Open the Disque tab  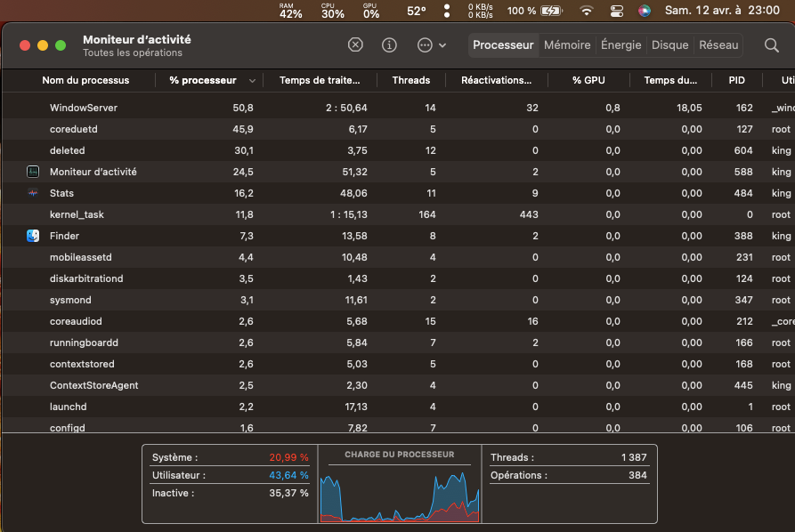click(669, 45)
